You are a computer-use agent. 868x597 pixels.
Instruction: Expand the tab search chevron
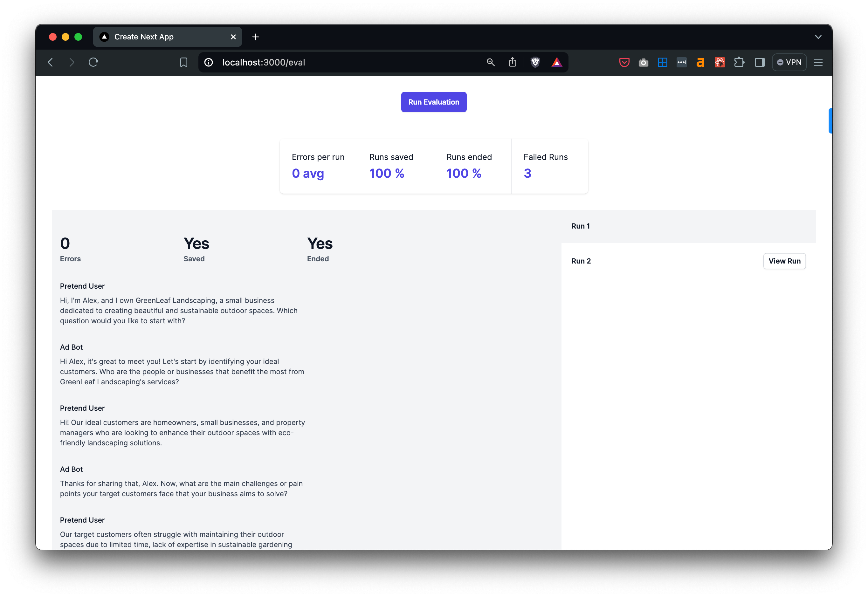(x=818, y=37)
